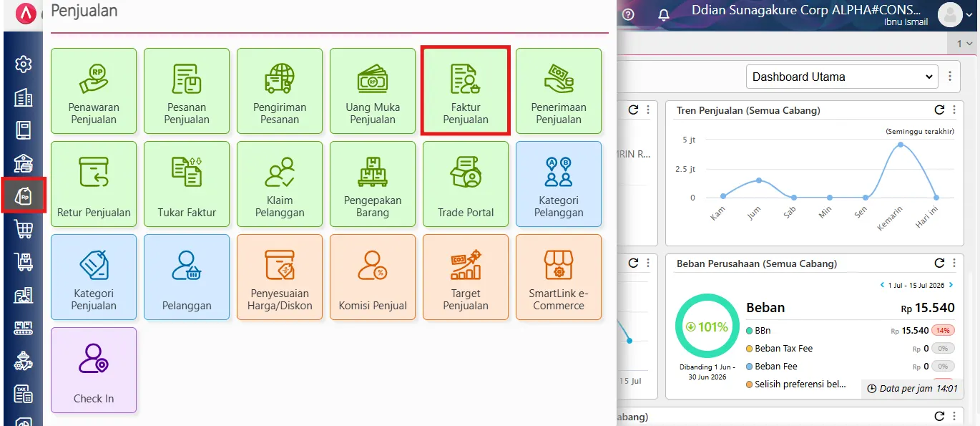980x426 pixels.
Task: Open Tren Penjualan widget options menu
Action: 954,110
